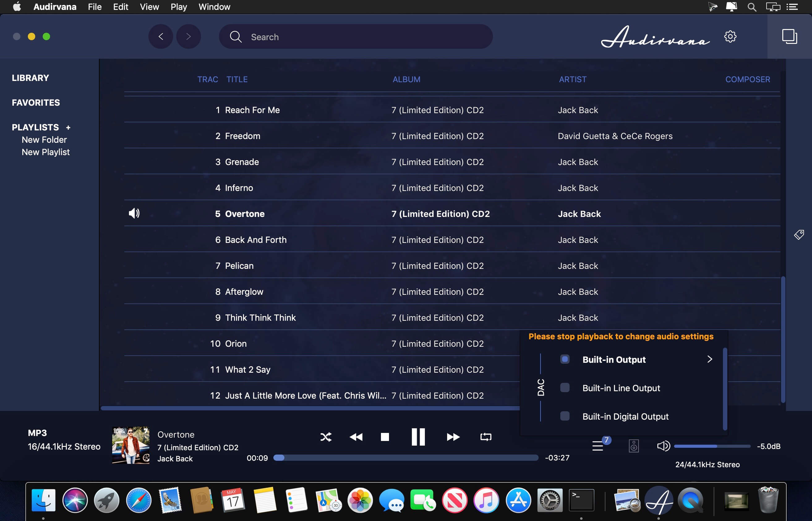Click the back navigation chevron
812x521 pixels.
(x=161, y=36)
